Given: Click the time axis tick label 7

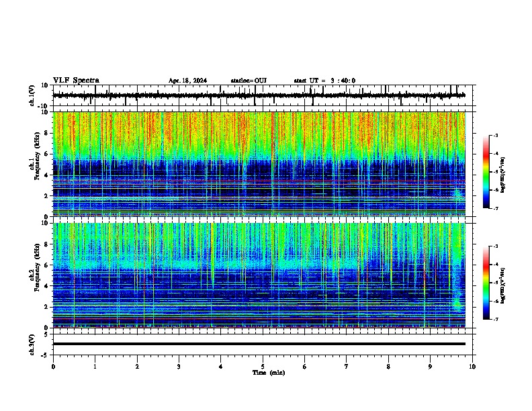Looking at the screenshot, I should tap(347, 367).
